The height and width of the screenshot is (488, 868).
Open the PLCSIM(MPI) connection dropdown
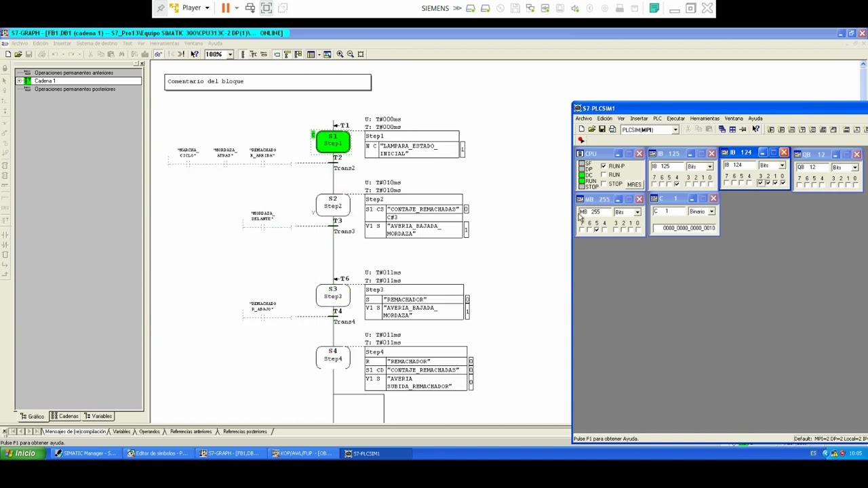pos(675,129)
